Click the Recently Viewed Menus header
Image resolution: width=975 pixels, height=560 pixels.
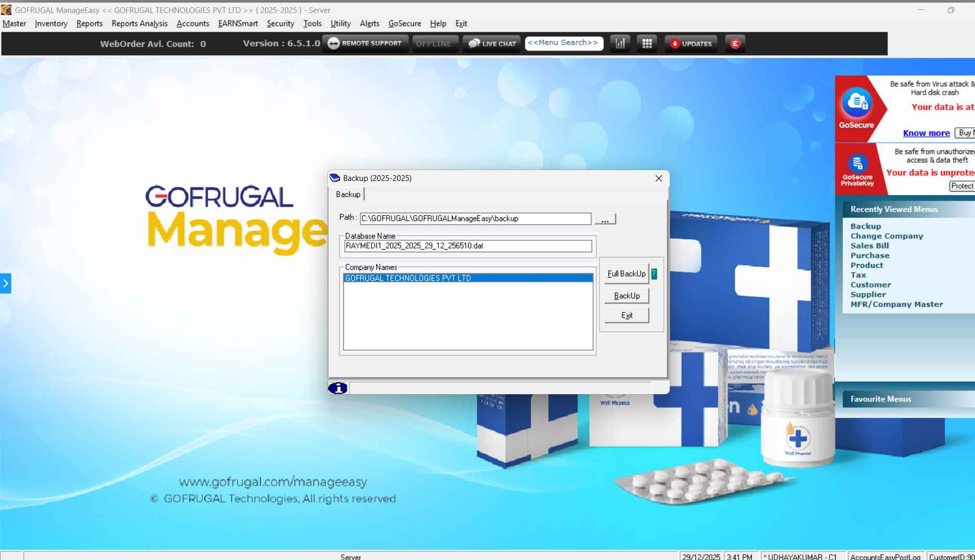pyautogui.click(x=908, y=210)
